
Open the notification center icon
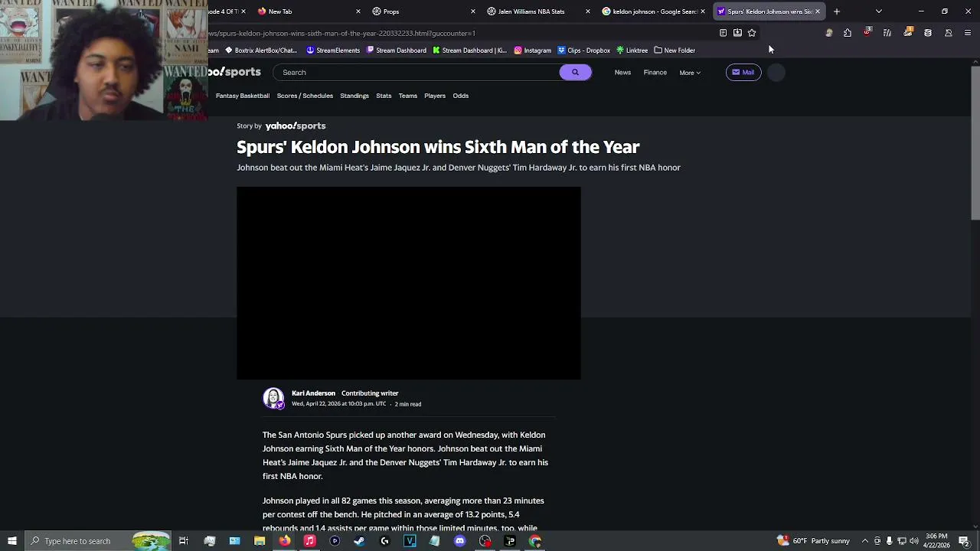coord(964,541)
